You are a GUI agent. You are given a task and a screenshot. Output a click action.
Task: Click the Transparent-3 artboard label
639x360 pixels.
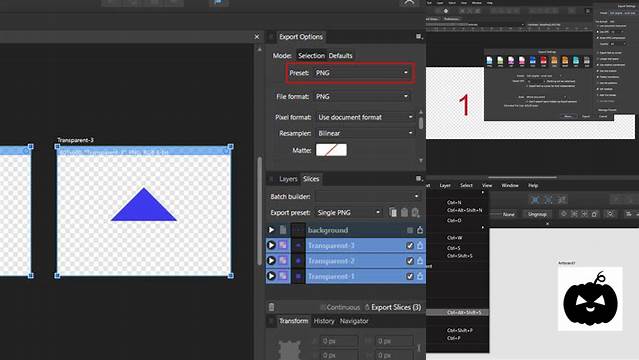75,140
